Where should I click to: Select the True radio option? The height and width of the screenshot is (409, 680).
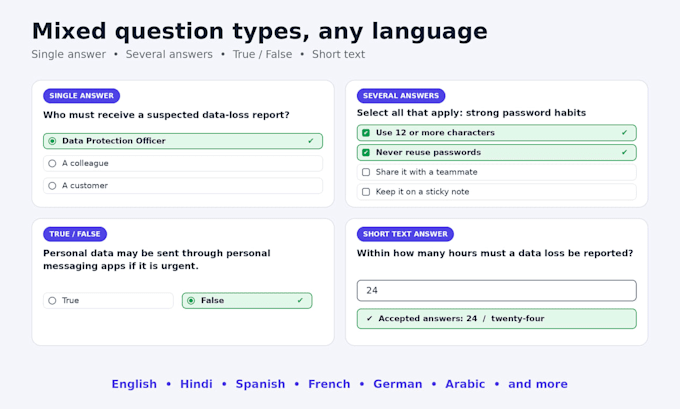click(x=108, y=301)
